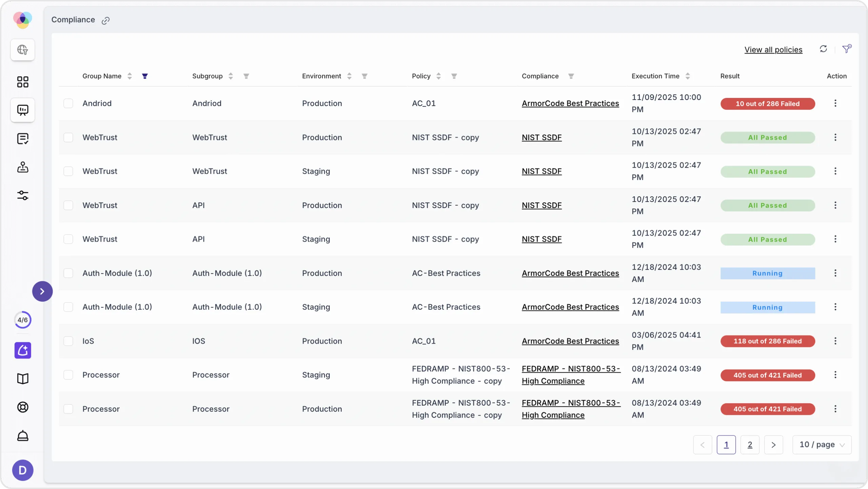Select the checkbox for the IoS row
Viewport: 868px width, 489px height.
click(68, 341)
